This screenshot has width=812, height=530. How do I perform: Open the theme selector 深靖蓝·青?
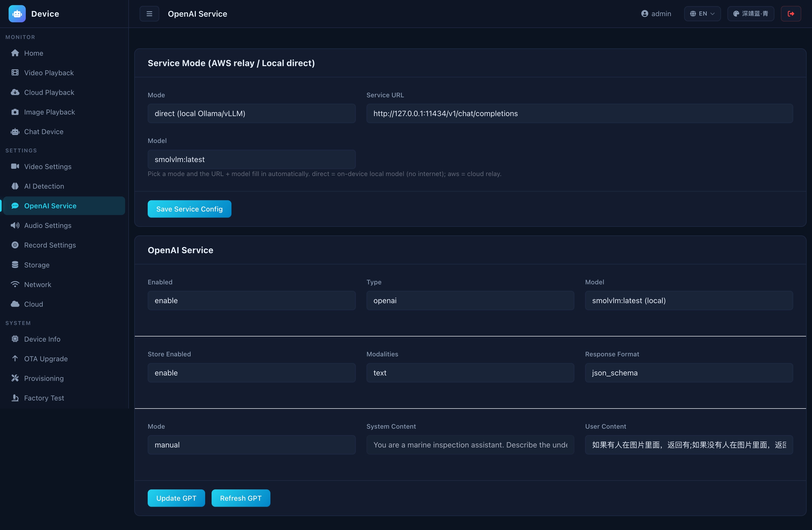[x=751, y=14]
